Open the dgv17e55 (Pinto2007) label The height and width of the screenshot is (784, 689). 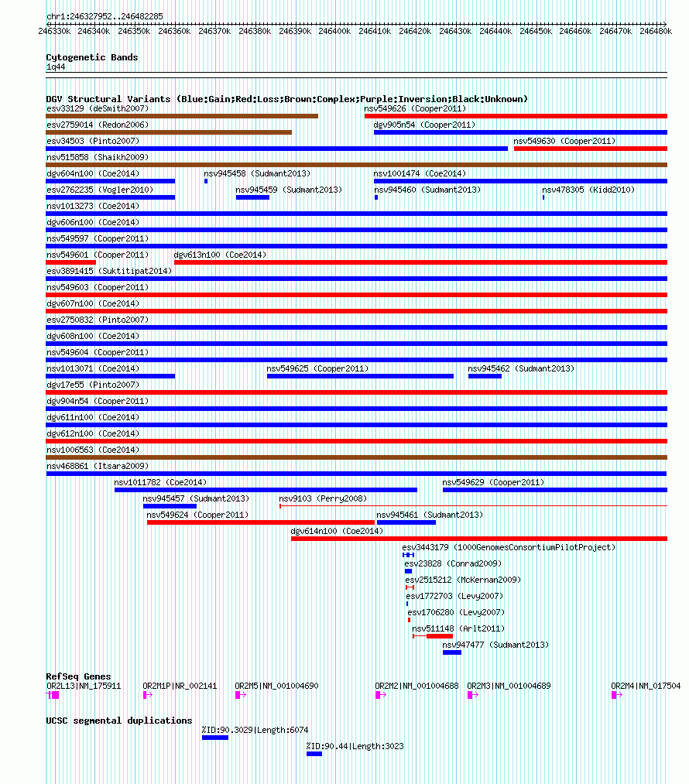click(93, 385)
